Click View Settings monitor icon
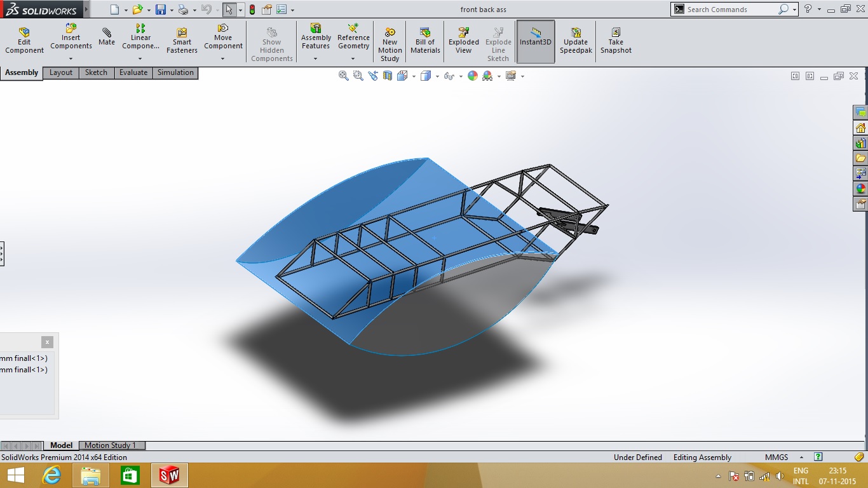The height and width of the screenshot is (488, 868). click(x=511, y=76)
